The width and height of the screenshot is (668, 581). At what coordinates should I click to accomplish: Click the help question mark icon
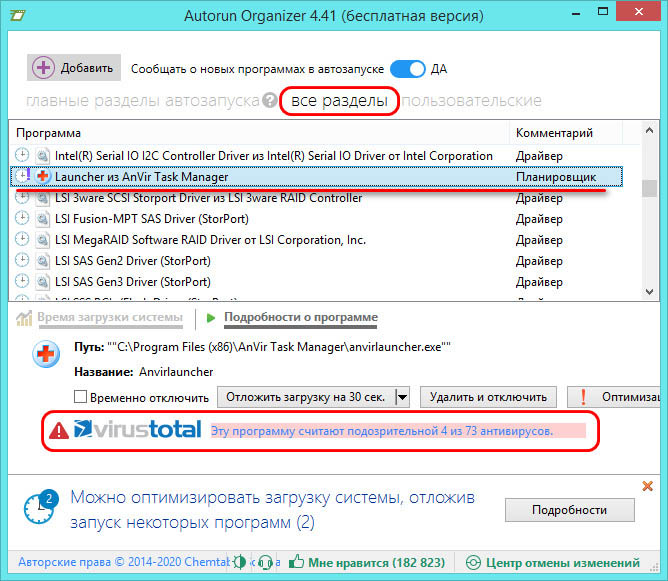click(270, 101)
